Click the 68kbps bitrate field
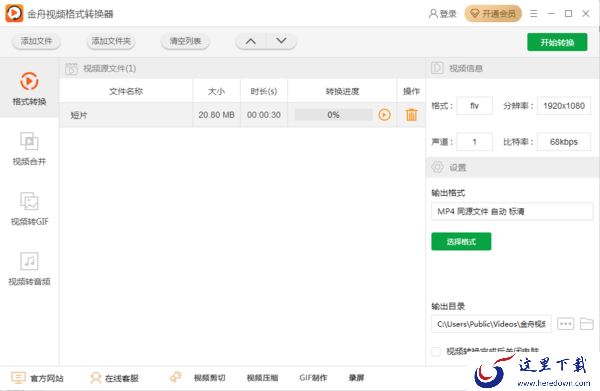The image size is (600, 391). point(564,142)
